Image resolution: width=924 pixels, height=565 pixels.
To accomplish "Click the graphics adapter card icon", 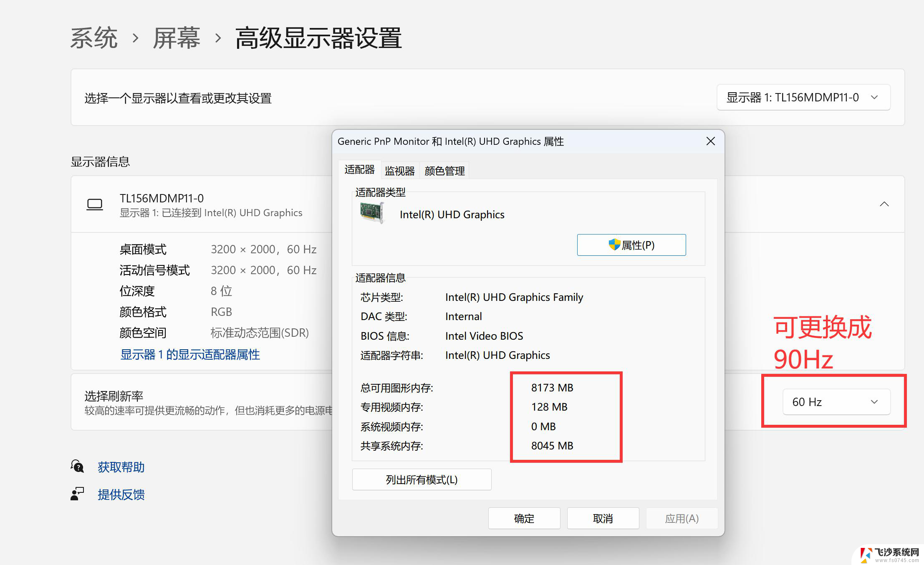I will (372, 213).
